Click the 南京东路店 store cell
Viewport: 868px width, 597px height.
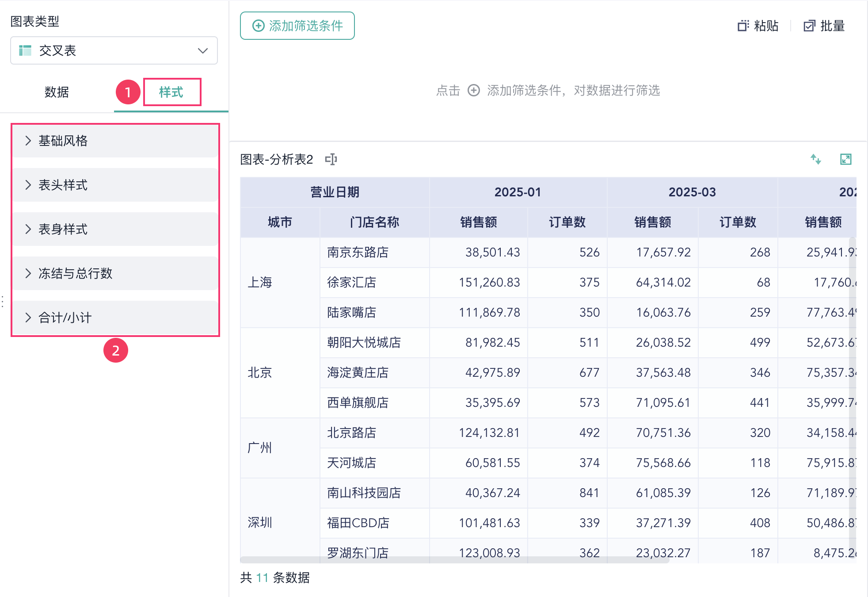coord(374,252)
